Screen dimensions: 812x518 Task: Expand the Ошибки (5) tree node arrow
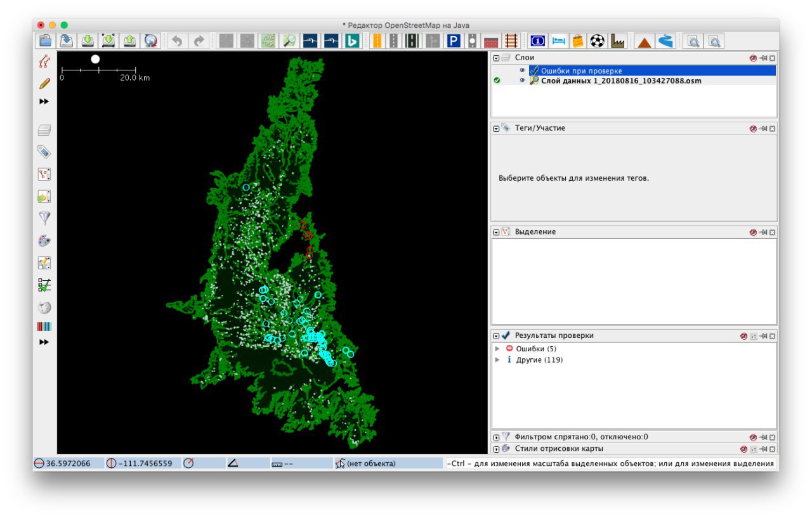coord(497,349)
